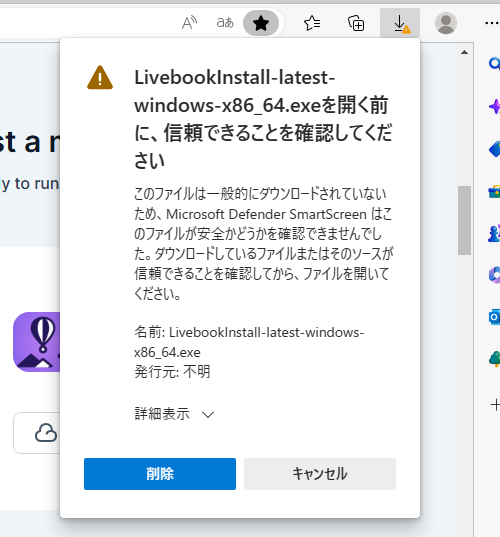The image size is (500, 537).
Task: Expand 詳細表示 details section
Action: (x=174, y=414)
